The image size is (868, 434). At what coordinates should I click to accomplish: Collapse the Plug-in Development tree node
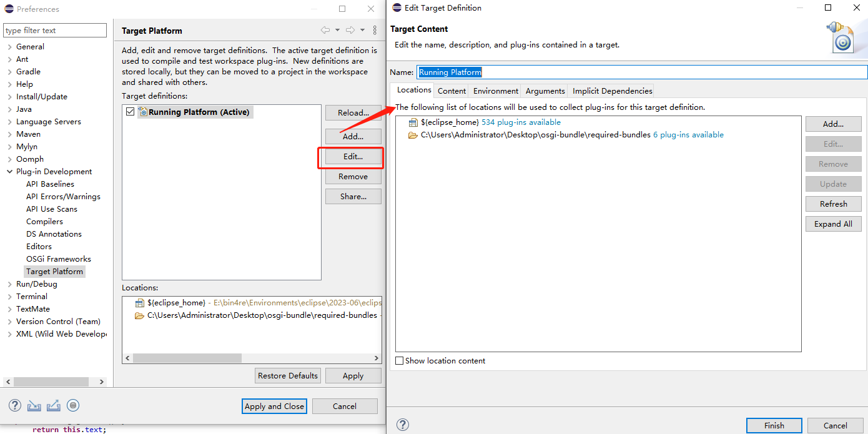click(x=9, y=172)
